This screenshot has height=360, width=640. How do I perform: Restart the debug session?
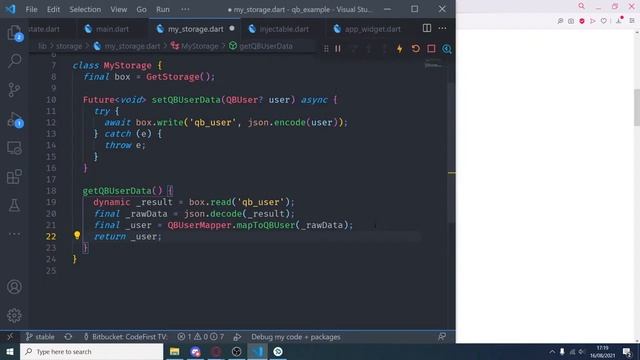[416, 49]
